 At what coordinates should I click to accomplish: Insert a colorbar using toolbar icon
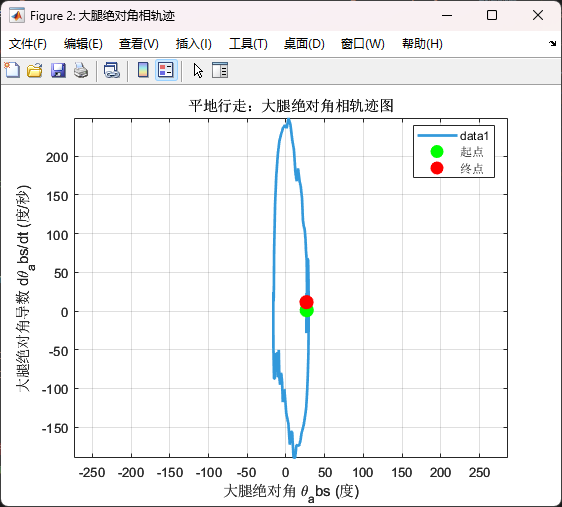coord(143,70)
